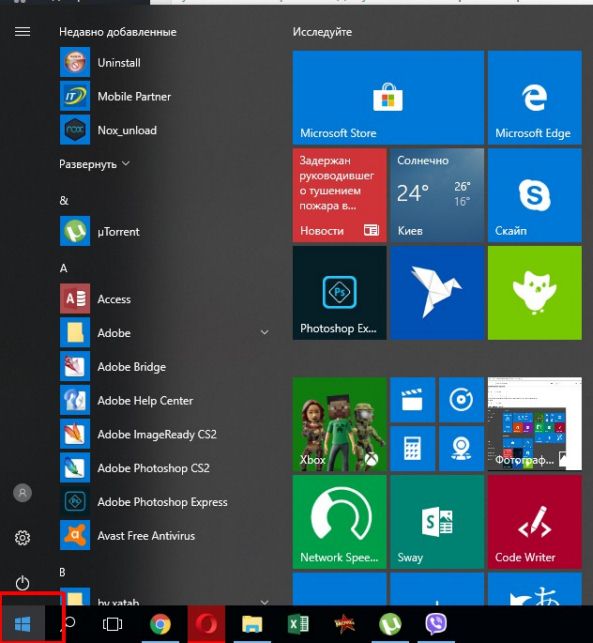Click the hamburger menu icon in Start
Screen dimensions: 593x643
coord(23,32)
